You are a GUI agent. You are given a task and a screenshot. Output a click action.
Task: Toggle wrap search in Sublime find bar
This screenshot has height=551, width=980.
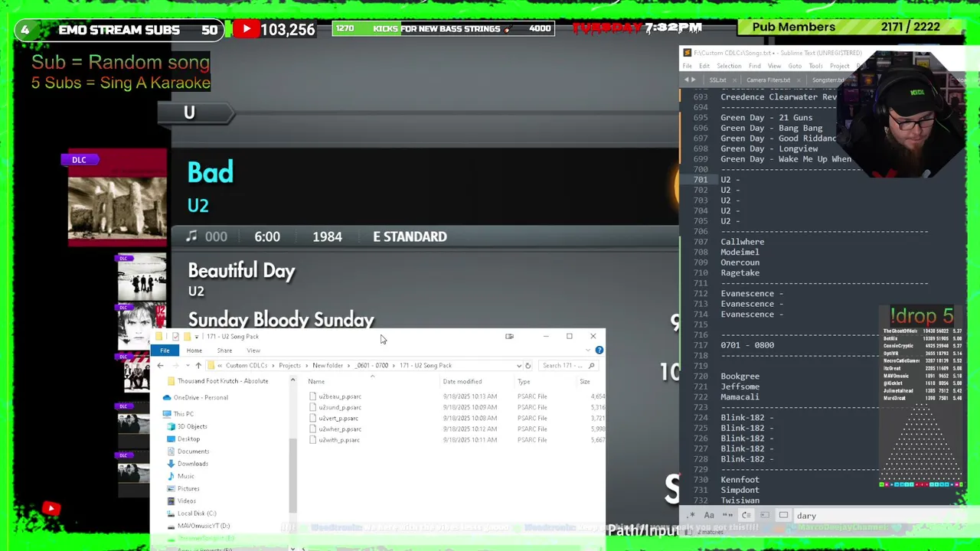(746, 515)
